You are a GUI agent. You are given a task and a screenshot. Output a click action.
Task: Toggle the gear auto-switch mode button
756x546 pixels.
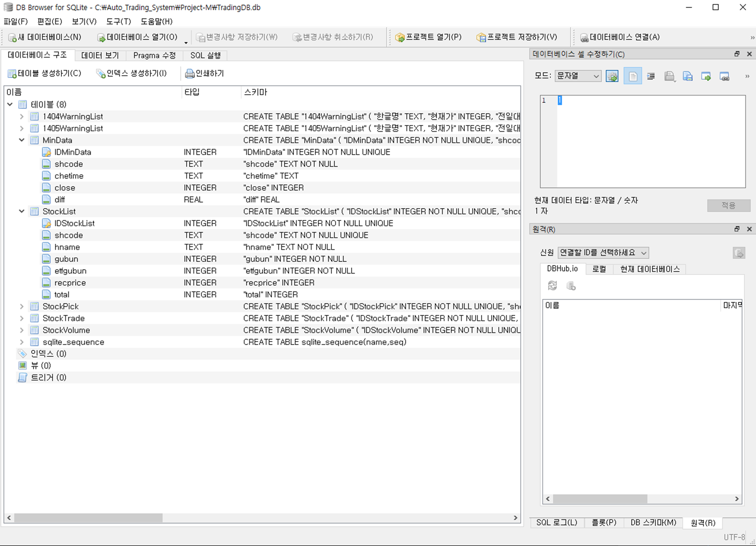[612, 76]
